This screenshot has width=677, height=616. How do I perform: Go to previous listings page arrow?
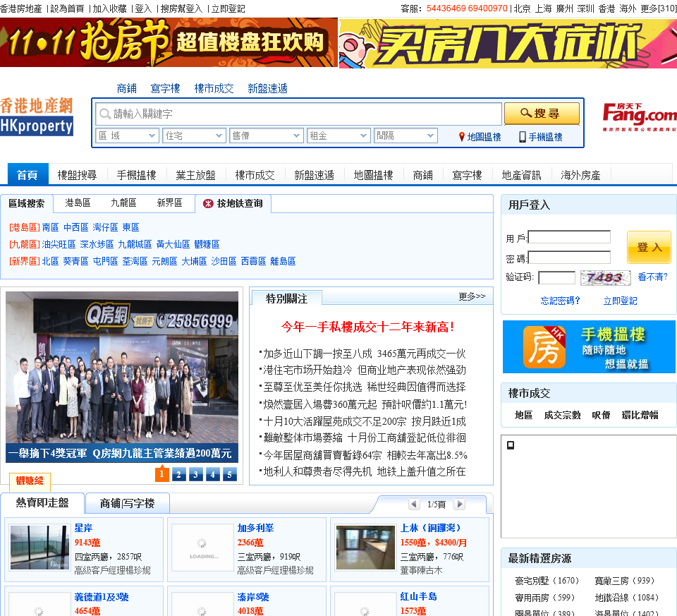pos(414,504)
